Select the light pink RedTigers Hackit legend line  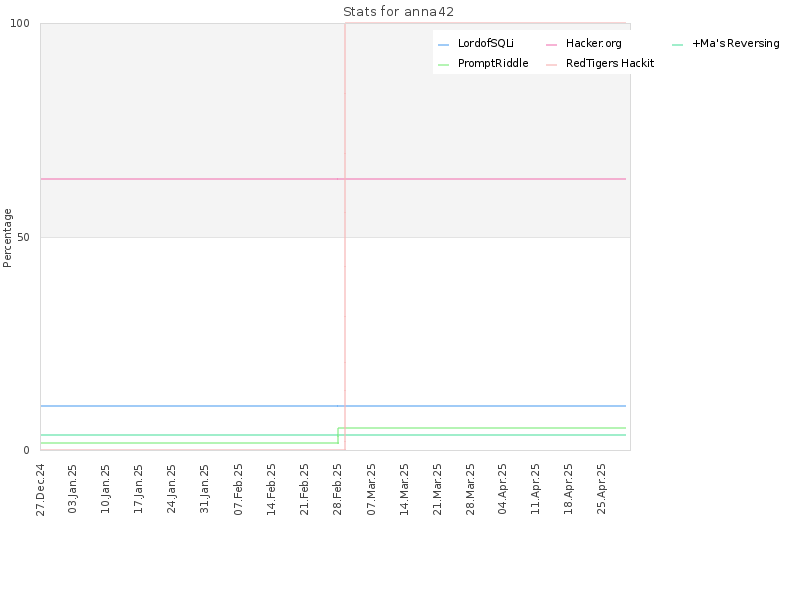coord(552,65)
